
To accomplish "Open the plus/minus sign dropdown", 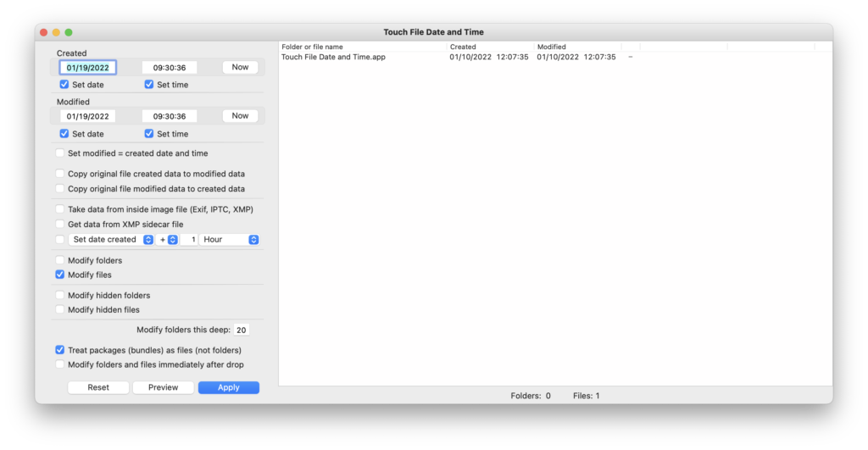I will (x=167, y=239).
